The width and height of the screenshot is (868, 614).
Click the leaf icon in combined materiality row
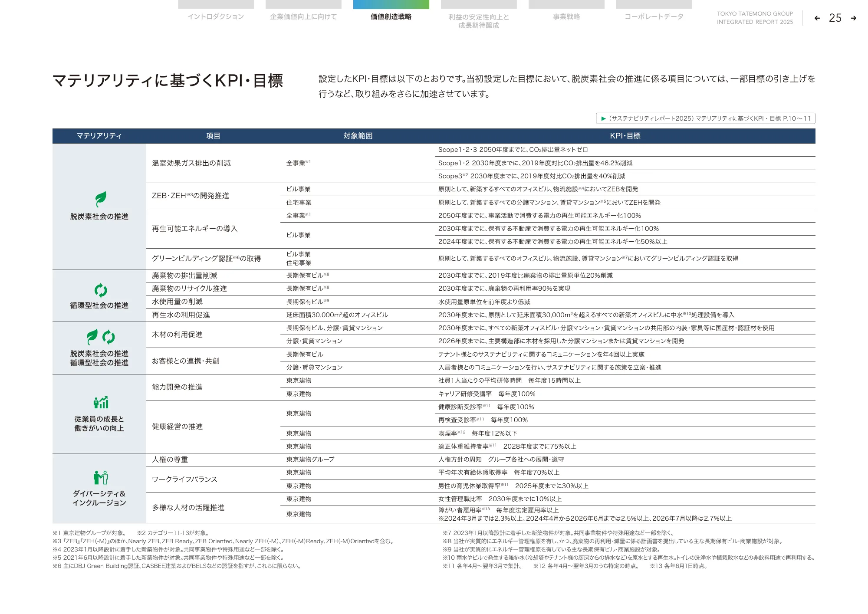coord(92,337)
